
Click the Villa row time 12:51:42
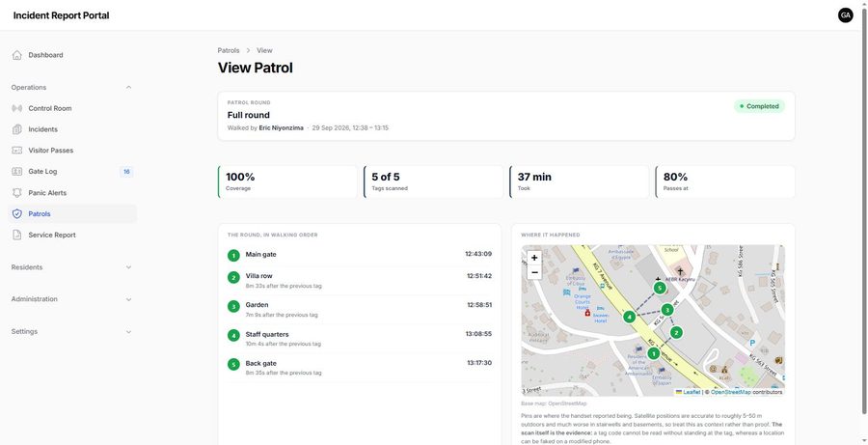tap(478, 276)
